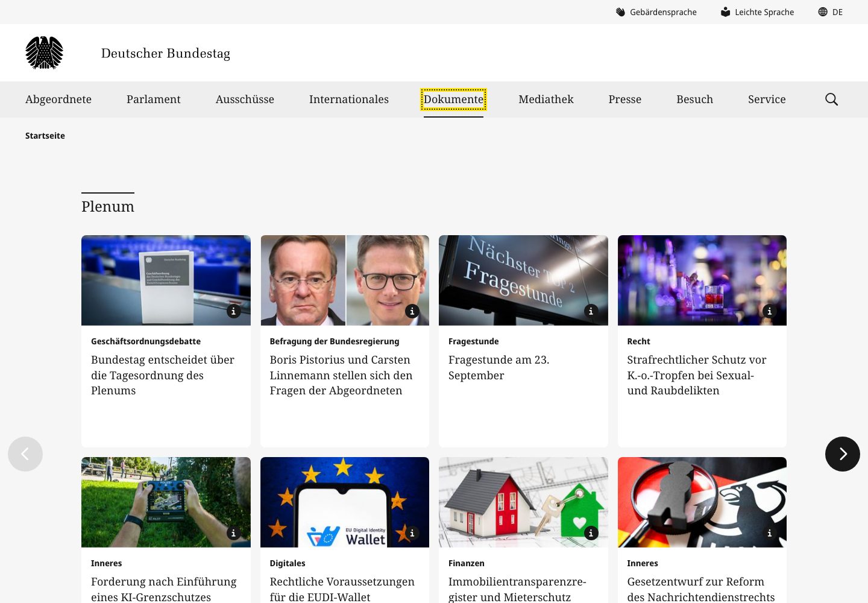This screenshot has height=603, width=868.
Task: Open article Forderung nach Einführung eines KI-Grenzschutzes
Action: pos(164,589)
